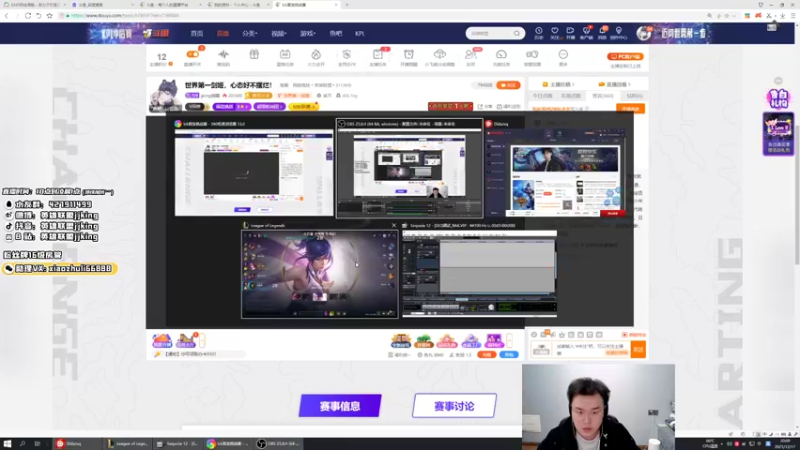Open the PK shield icon in streamer toolbar
The width and height of the screenshot is (800, 450).
click(x=347, y=57)
